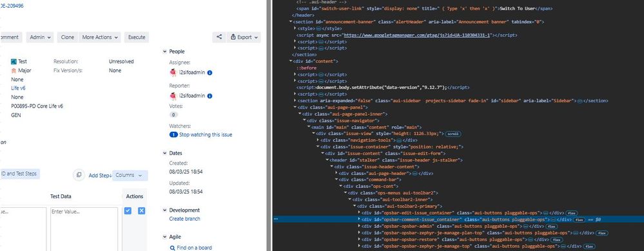
Task: Click the share issue icon
Action: tap(219, 37)
